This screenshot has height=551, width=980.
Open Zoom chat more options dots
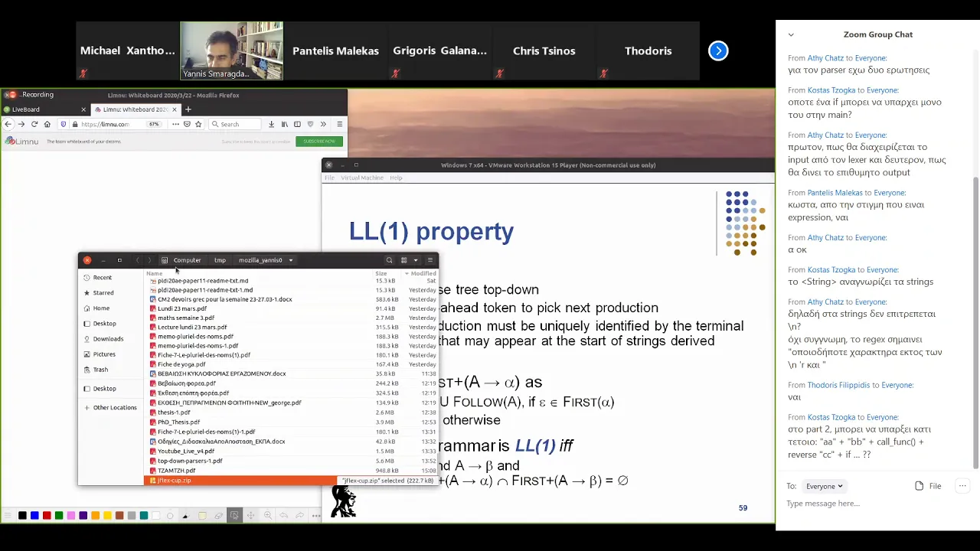(x=963, y=486)
